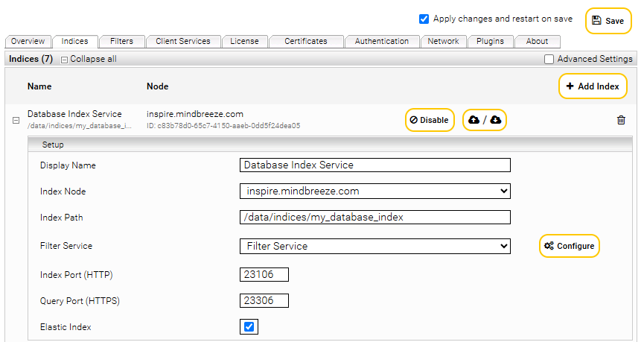644x342 pixels.
Task: Open the Client Services tab
Action: (x=183, y=42)
